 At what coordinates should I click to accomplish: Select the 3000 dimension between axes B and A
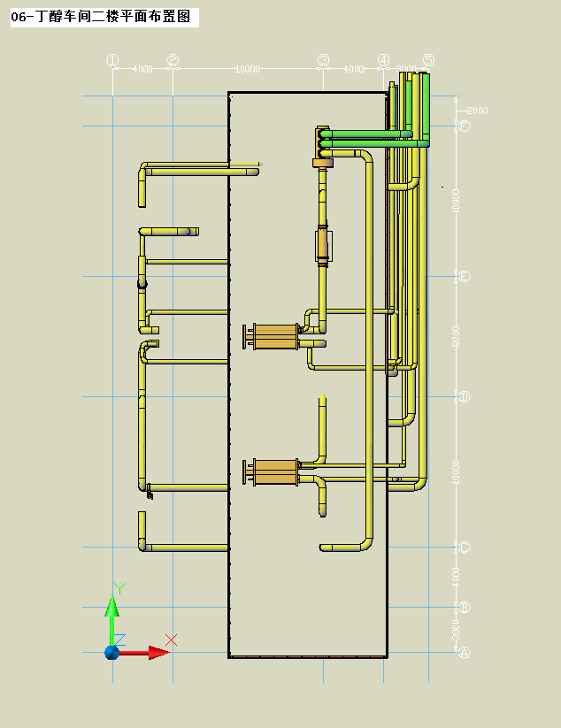click(456, 630)
